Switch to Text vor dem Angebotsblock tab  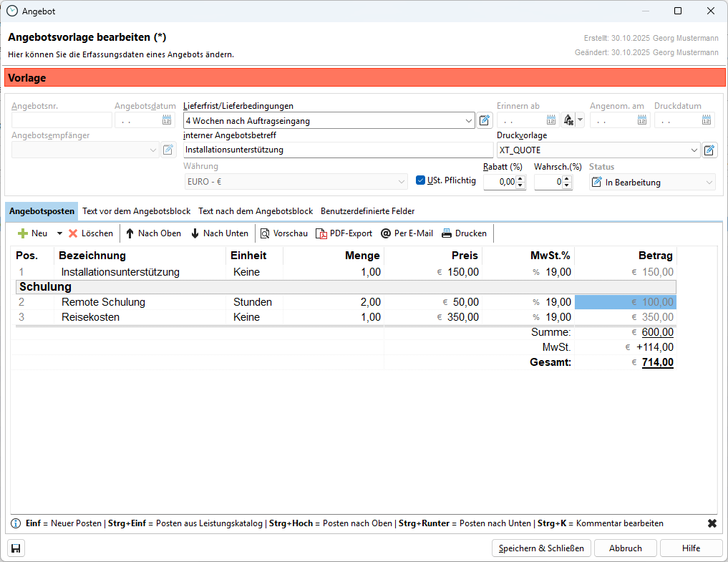click(136, 211)
